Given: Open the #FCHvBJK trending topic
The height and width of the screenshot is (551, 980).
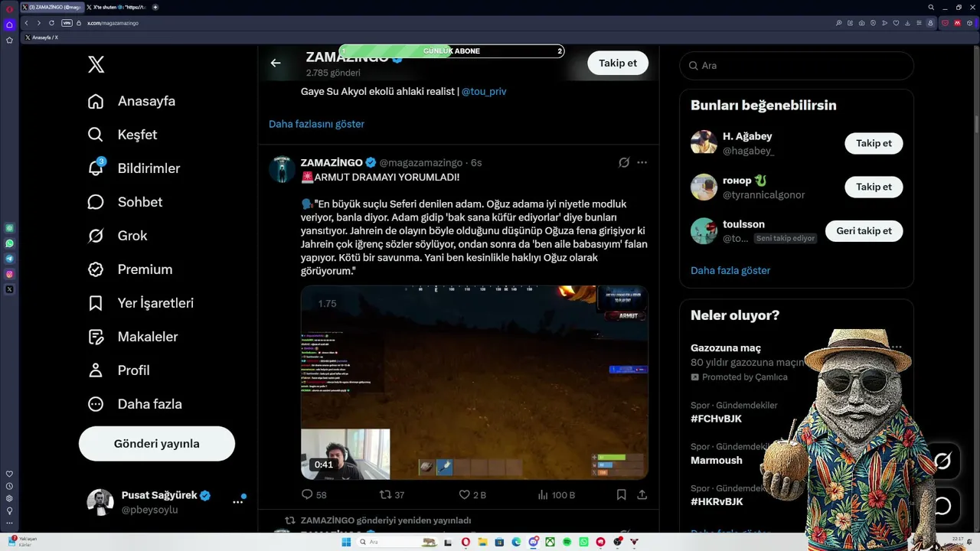Looking at the screenshot, I should [x=716, y=419].
